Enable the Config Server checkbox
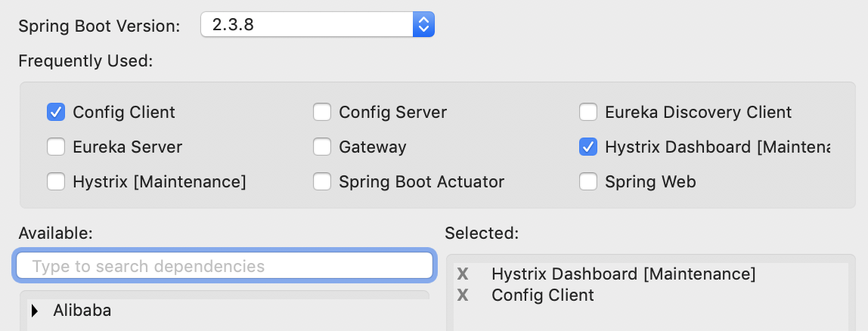Image resolution: width=868 pixels, height=331 pixels. [x=322, y=113]
